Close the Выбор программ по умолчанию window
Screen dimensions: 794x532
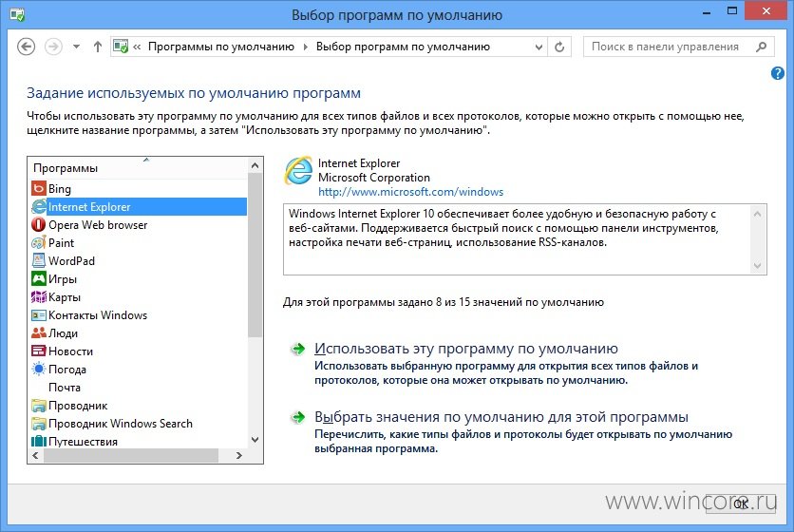point(766,11)
